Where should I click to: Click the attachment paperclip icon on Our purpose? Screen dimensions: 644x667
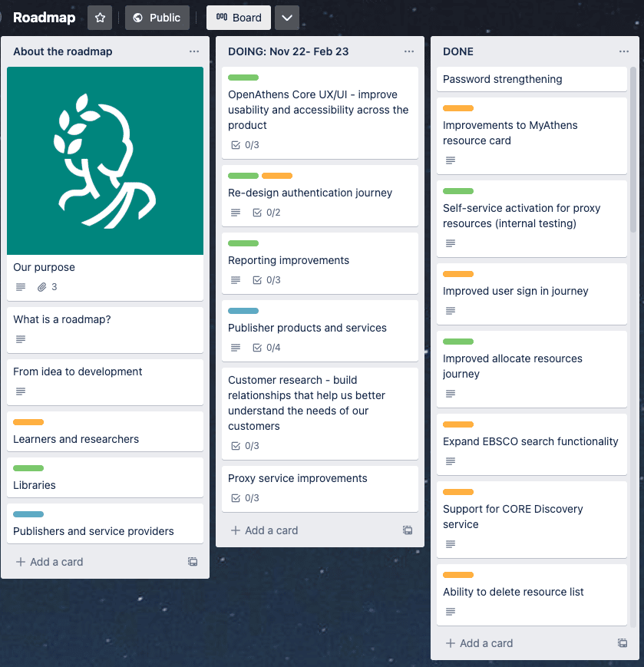click(41, 287)
